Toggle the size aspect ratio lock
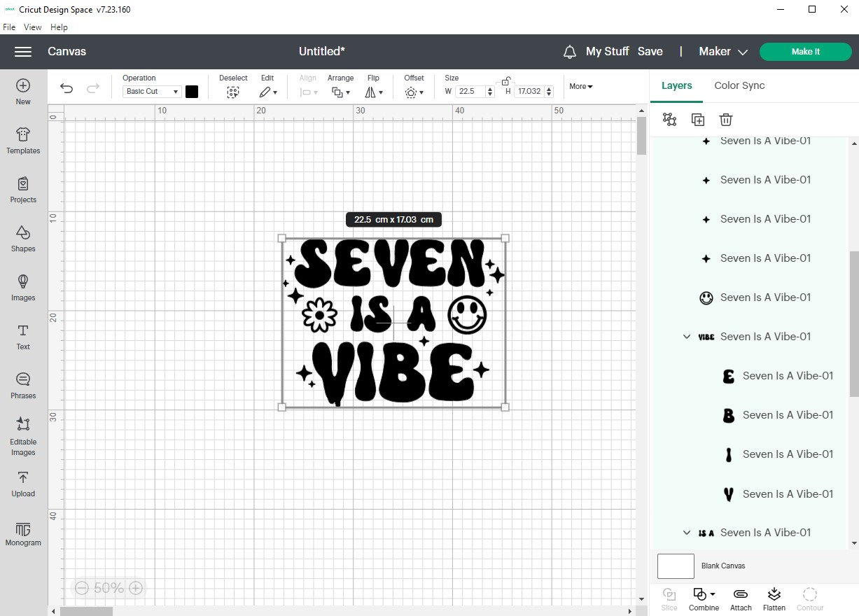 pyautogui.click(x=505, y=80)
